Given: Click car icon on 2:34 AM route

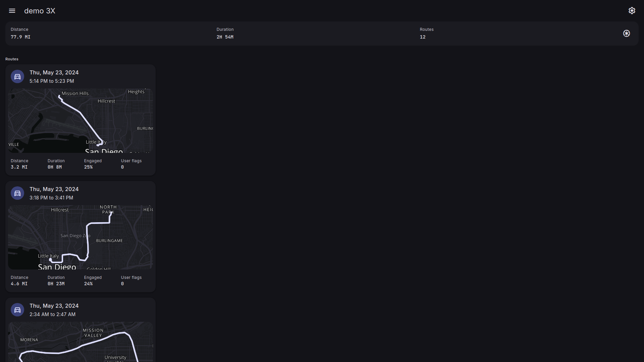Looking at the screenshot, I should coord(17,310).
